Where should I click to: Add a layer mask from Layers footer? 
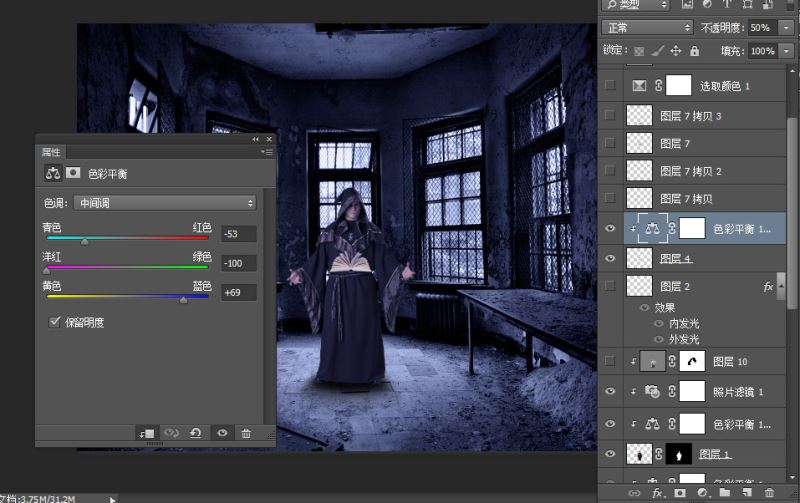[x=681, y=492]
